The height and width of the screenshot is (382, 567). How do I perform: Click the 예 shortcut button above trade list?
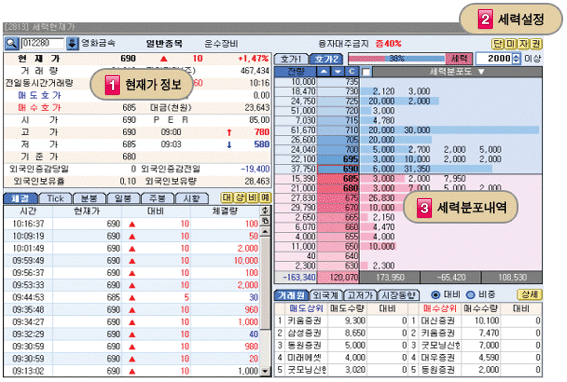point(265,198)
